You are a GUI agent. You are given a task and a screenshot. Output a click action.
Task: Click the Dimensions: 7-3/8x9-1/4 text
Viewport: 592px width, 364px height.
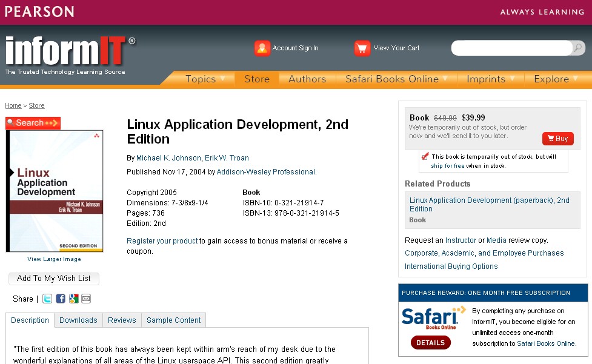167,203
